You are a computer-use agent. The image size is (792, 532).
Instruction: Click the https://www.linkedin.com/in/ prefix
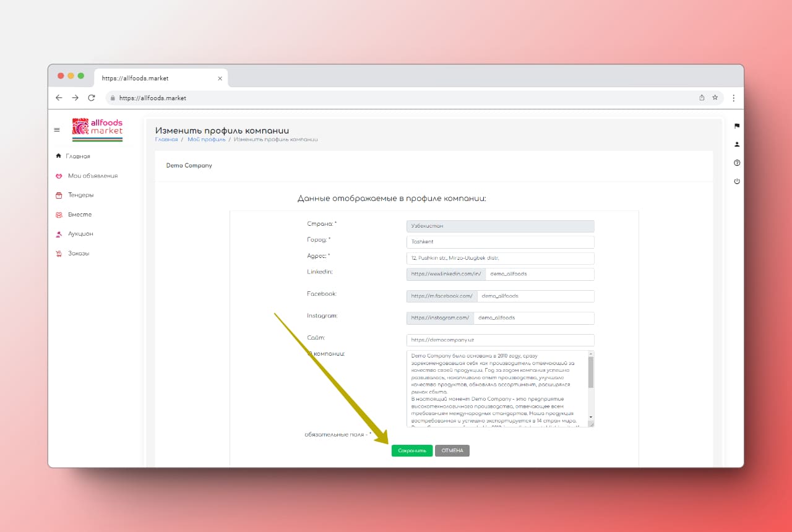click(446, 274)
